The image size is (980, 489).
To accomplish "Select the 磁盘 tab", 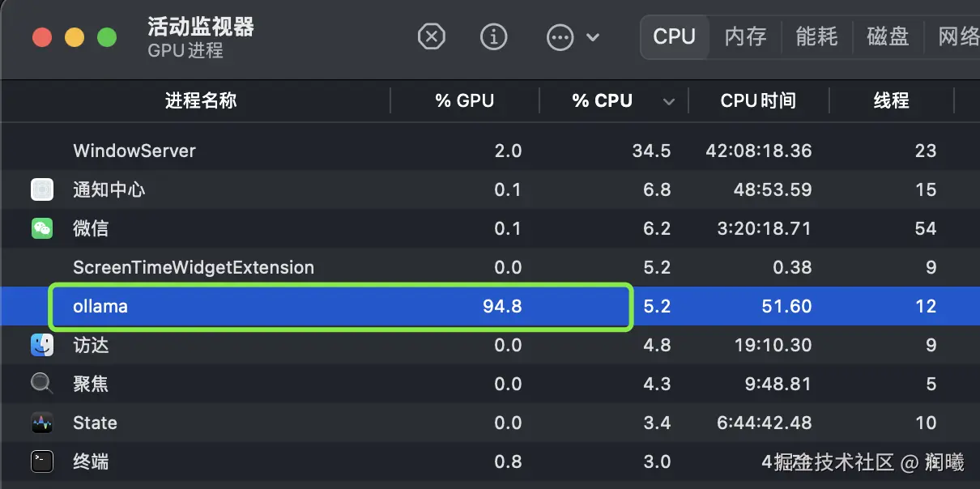I will click(888, 36).
